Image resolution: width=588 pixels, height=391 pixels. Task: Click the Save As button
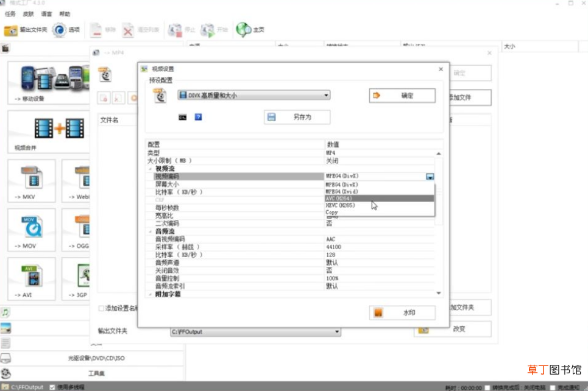[x=297, y=117]
